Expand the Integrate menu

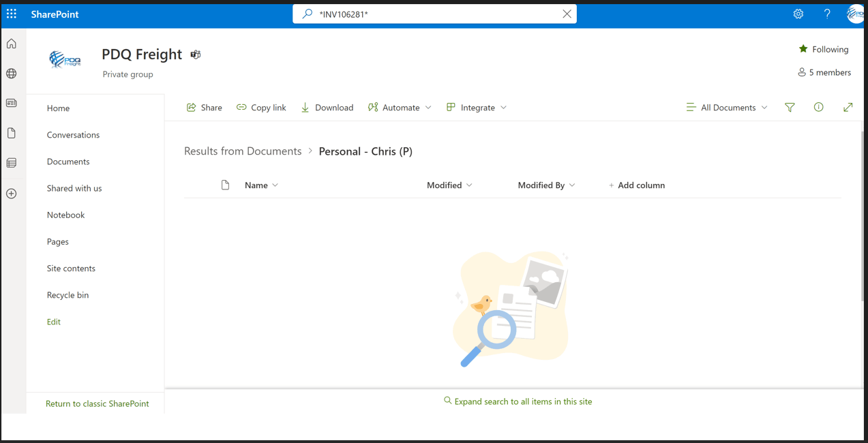point(476,107)
